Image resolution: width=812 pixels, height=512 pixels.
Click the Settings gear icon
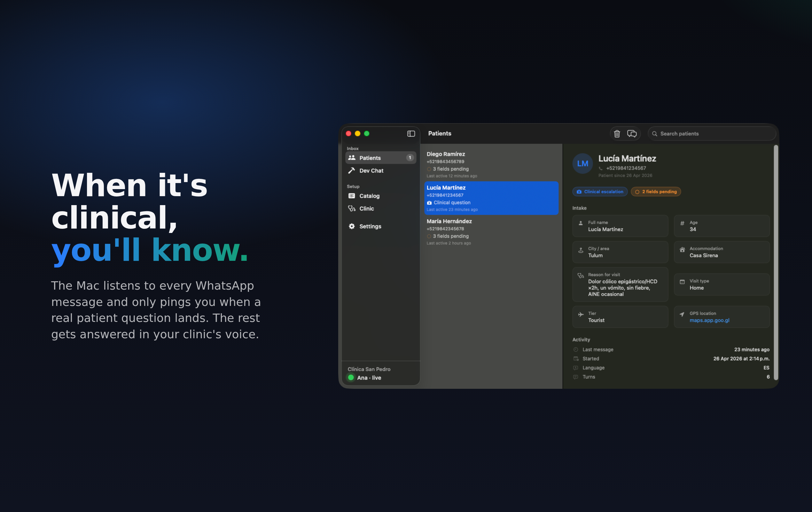[x=352, y=226]
